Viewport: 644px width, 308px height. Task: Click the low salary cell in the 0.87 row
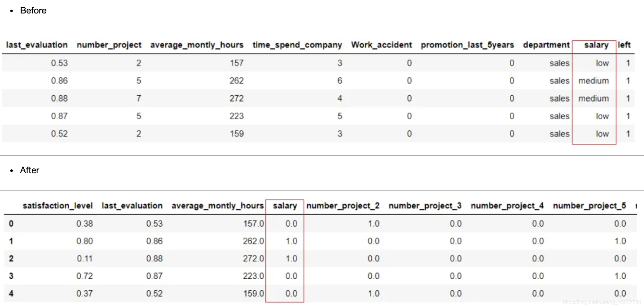(602, 116)
